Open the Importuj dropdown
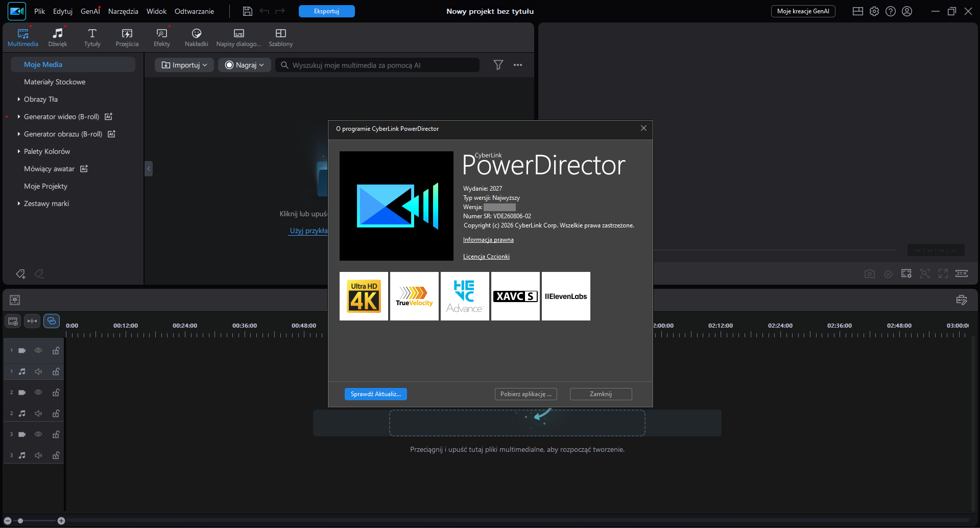 click(x=184, y=65)
